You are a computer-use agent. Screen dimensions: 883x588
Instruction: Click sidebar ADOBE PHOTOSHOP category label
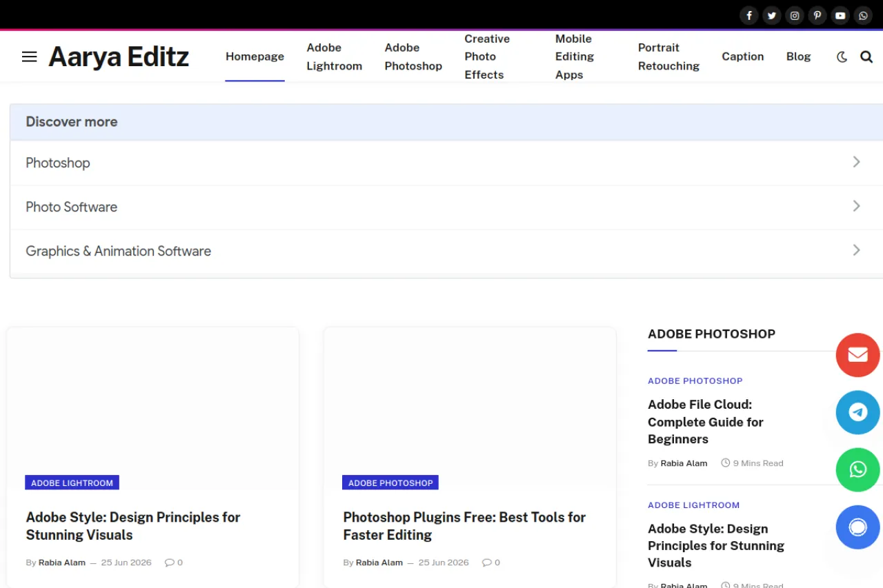(x=695, y=381)
